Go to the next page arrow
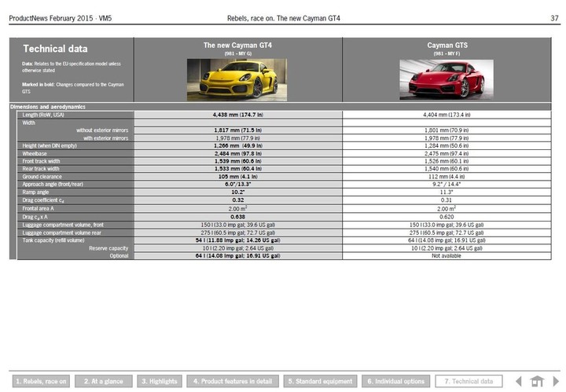The height and width of the screenshot is (392, 566). pyautogui.click(x=556, y=381)
